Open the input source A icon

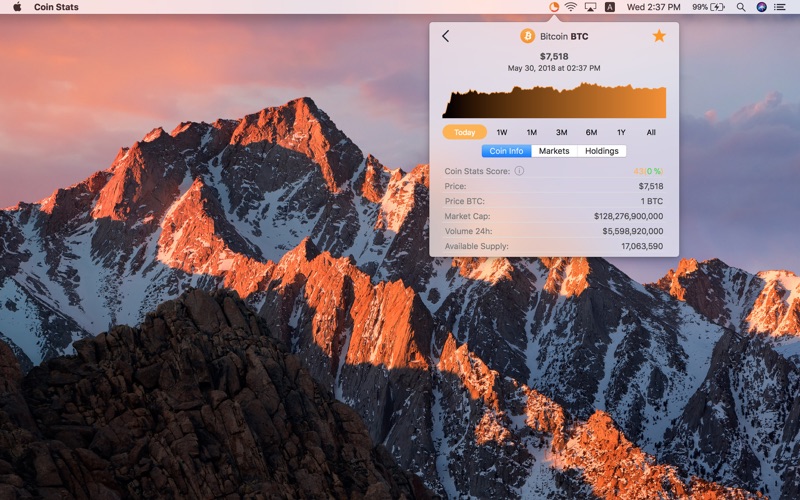point(610,7)
